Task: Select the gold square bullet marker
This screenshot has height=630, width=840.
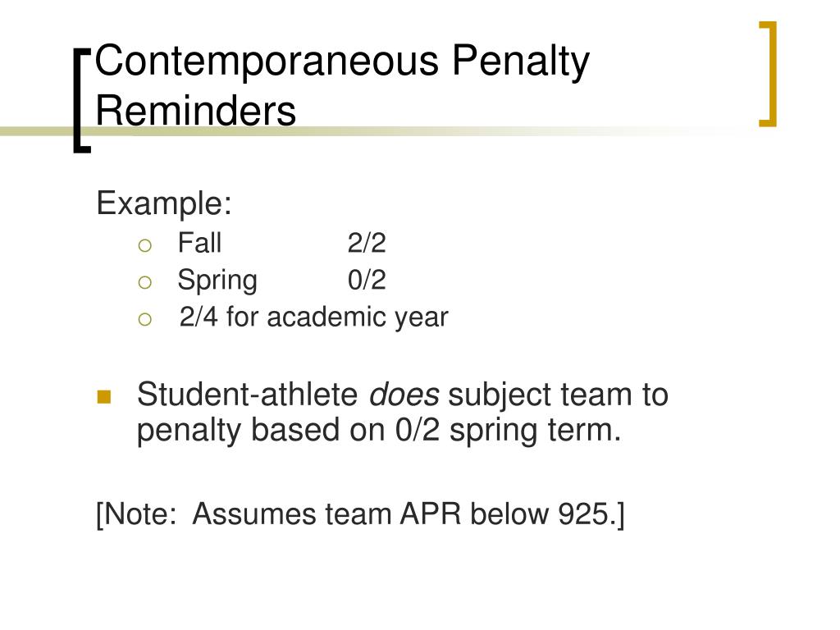Action: tap(104, 396)
